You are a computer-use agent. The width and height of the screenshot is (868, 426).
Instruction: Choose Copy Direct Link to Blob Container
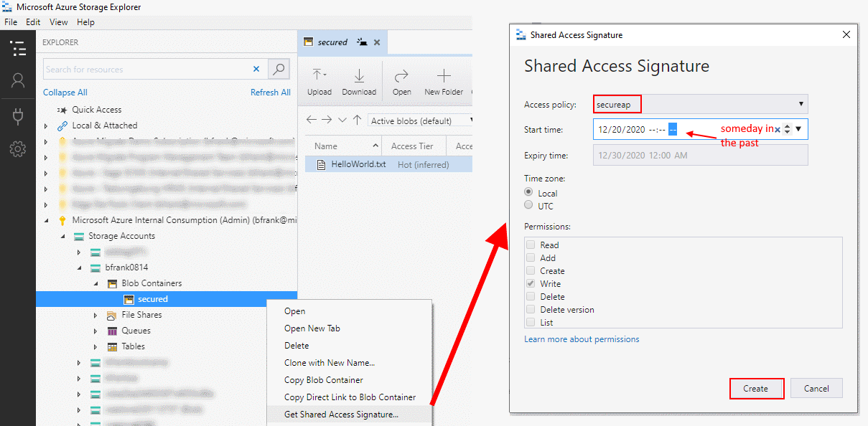[350, 397]
